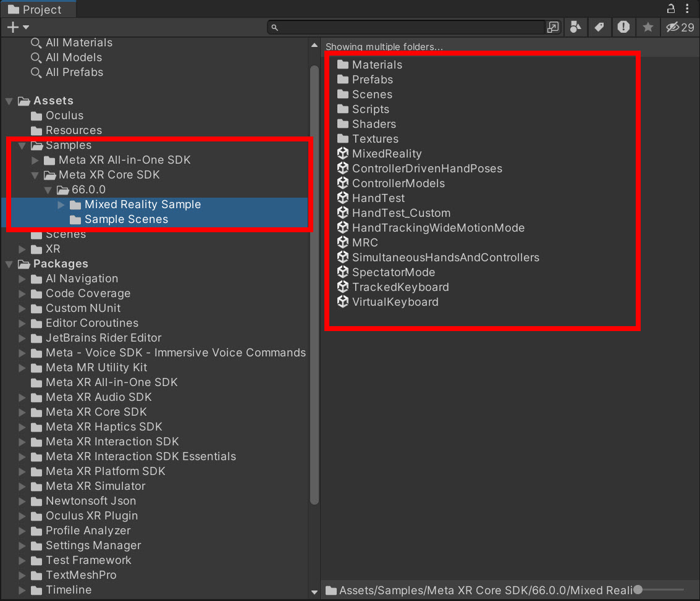The height and width of the screenshot is (601, 700).
Task: Click the Search by Label tag icon
Action: [599, 27]
